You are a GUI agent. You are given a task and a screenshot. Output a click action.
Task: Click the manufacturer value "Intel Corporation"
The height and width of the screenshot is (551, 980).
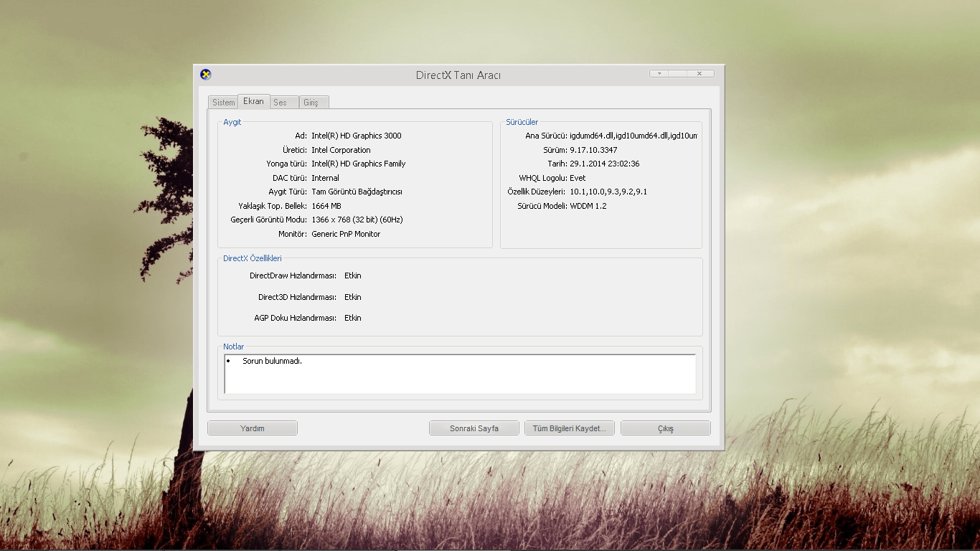(341, 150)
